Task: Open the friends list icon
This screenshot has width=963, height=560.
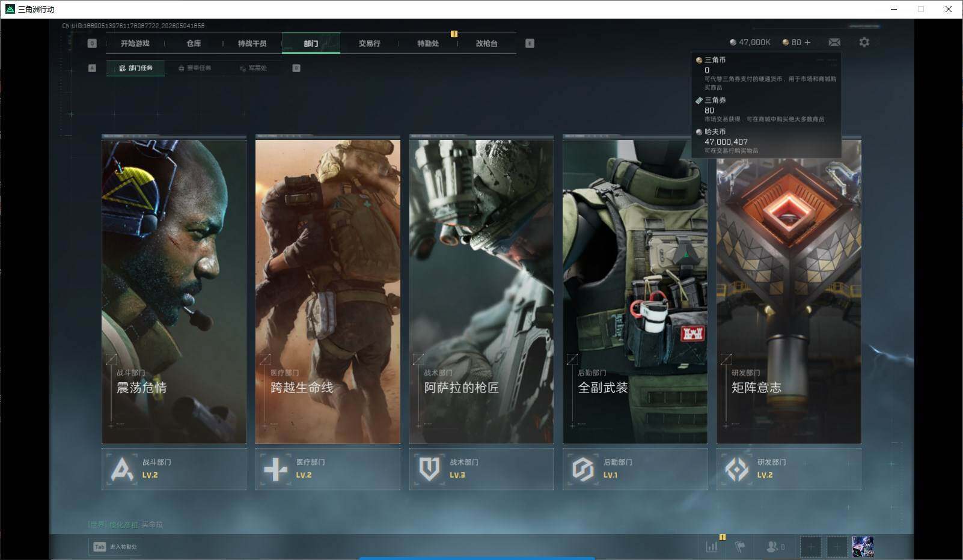Action: tap(775, 547)
